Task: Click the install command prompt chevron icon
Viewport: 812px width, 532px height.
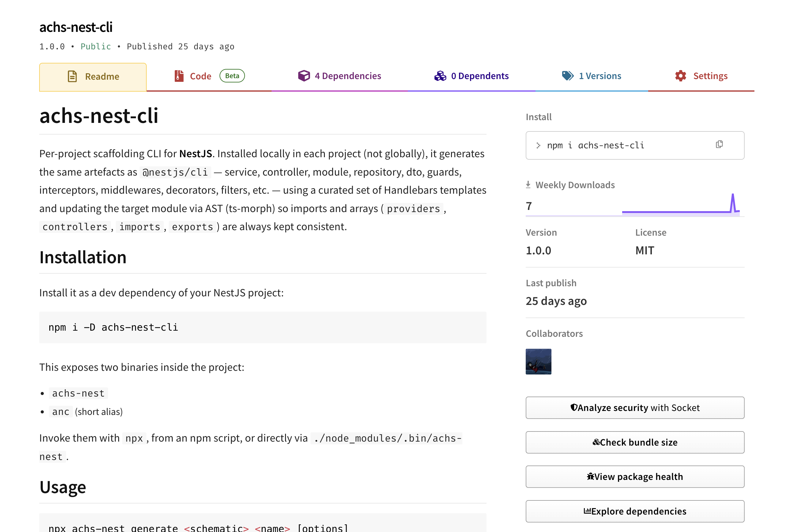Action: (x=538, y=146)
